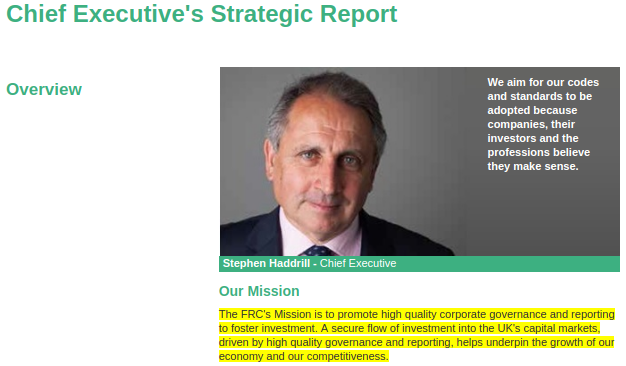Click the quote line "they make sense."

533,166
